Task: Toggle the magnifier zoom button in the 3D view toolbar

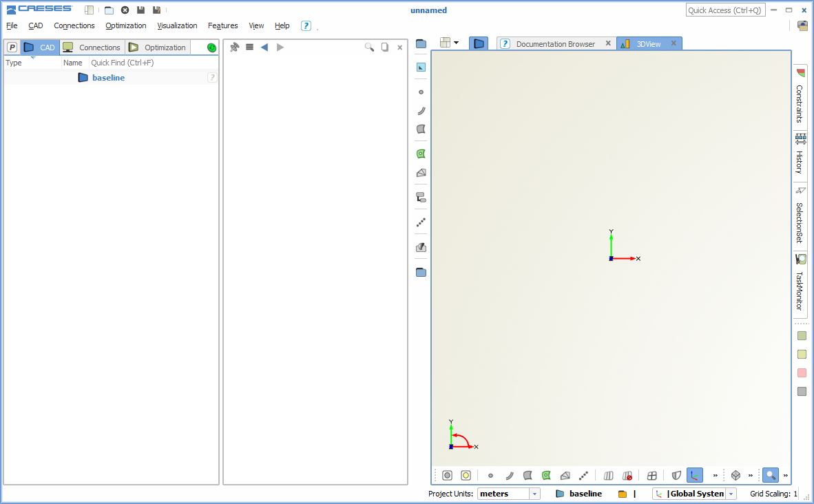Action: click(770, 475)
